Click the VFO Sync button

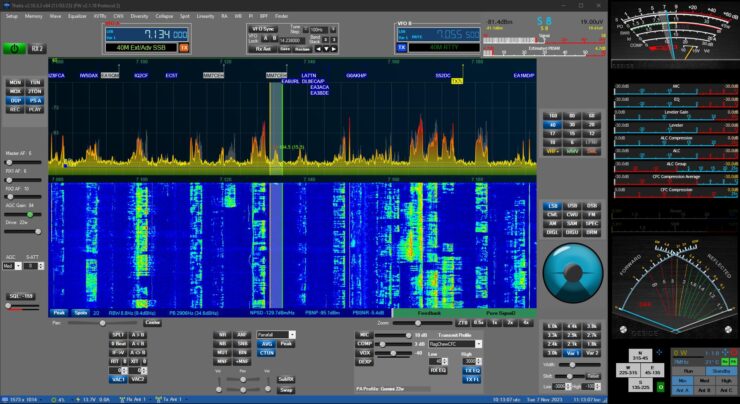[x=263, y=29]
